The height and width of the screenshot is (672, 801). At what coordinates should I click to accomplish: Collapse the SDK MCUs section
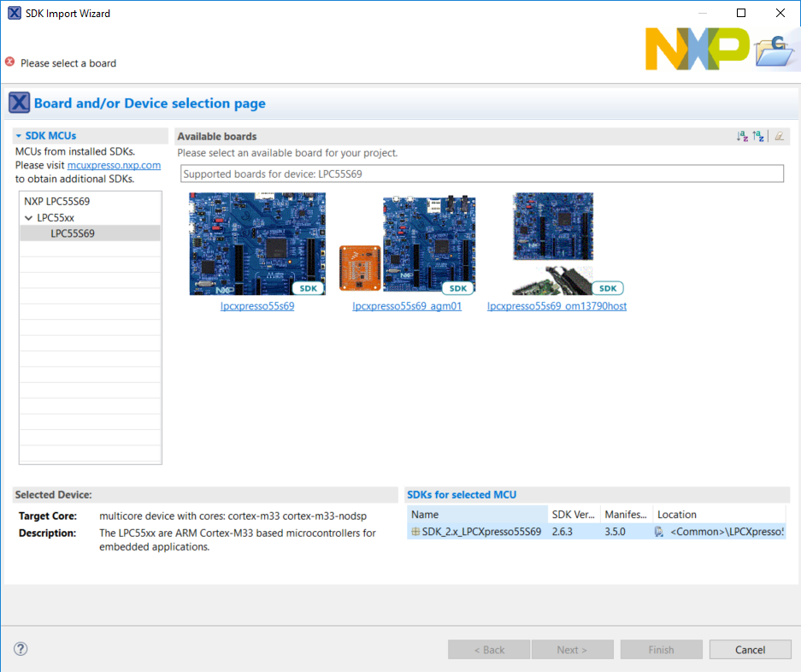click(x=18, y=136)
